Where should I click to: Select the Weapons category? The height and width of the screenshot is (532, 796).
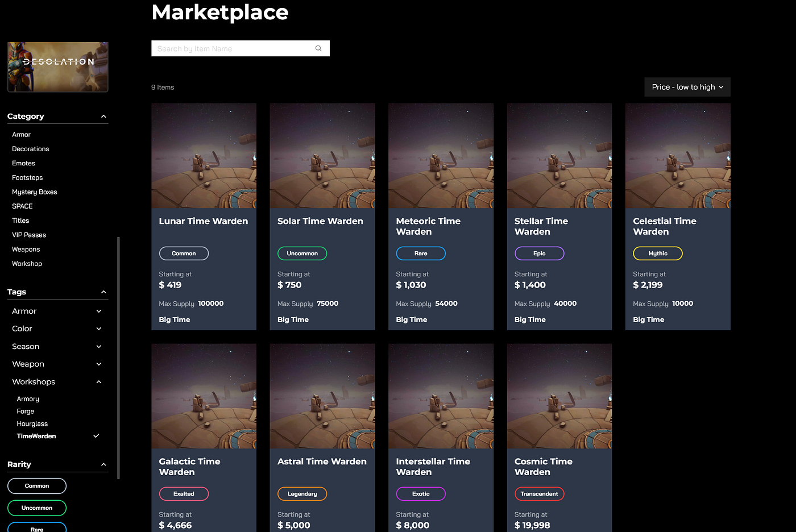coord(26,249)
